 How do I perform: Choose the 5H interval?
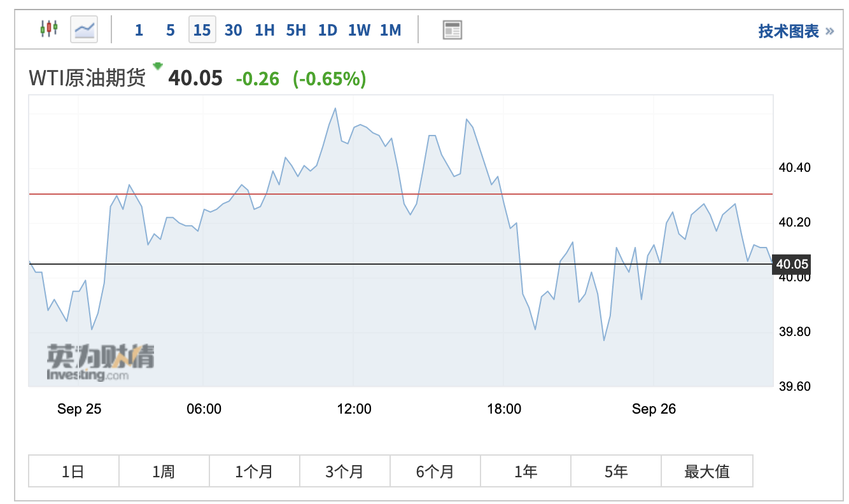tap(296, 30)
